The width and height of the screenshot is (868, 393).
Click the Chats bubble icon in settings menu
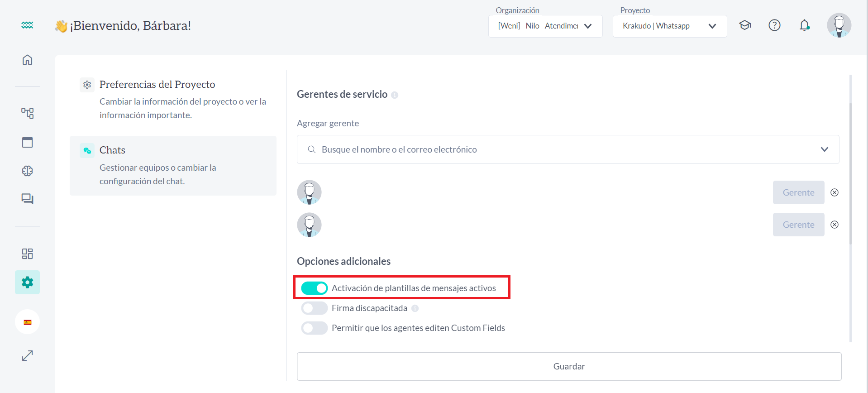(87, 150)
